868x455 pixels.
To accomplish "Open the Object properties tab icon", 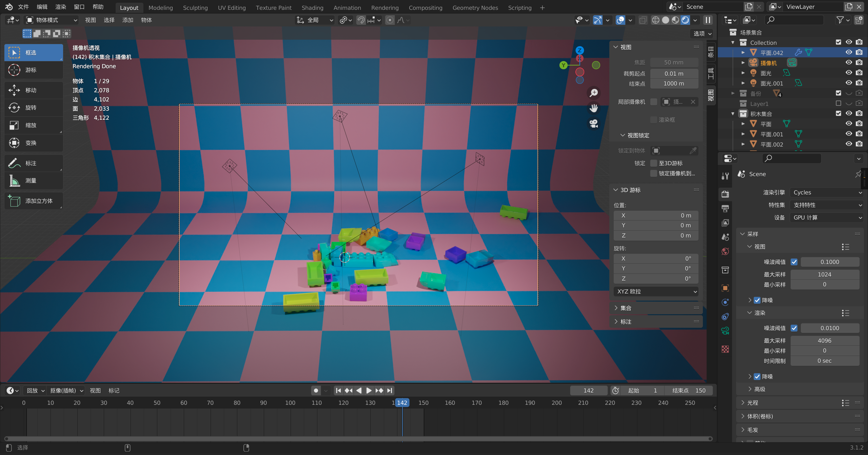I will click(725, 288).
